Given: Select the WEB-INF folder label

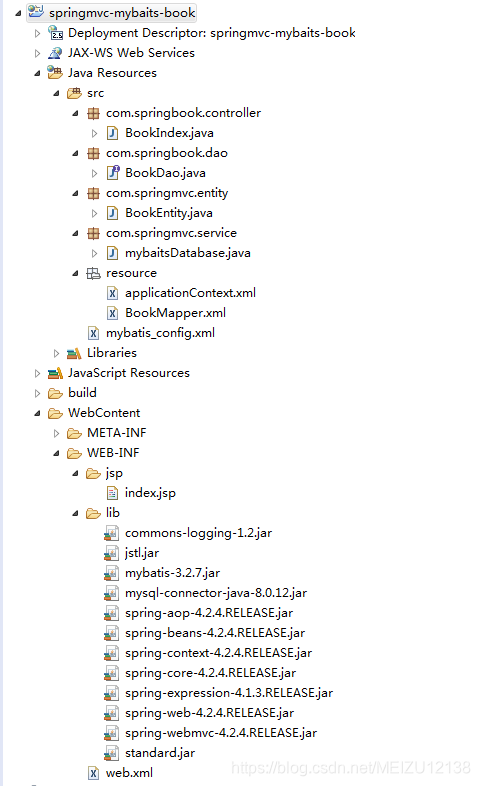Looking at the screenshot, I should pos(113,453).
